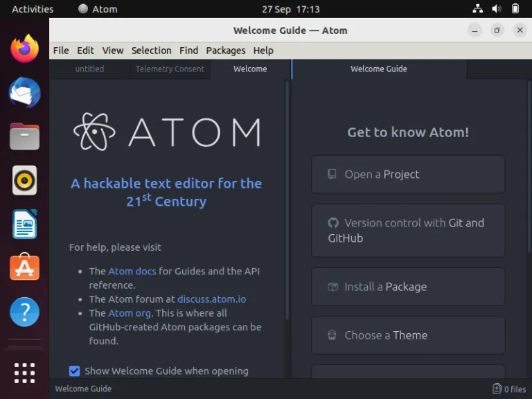Click the files diff icon in status bar
The width and height of the screenshot is (532, 399).
(x=497, y=389)
